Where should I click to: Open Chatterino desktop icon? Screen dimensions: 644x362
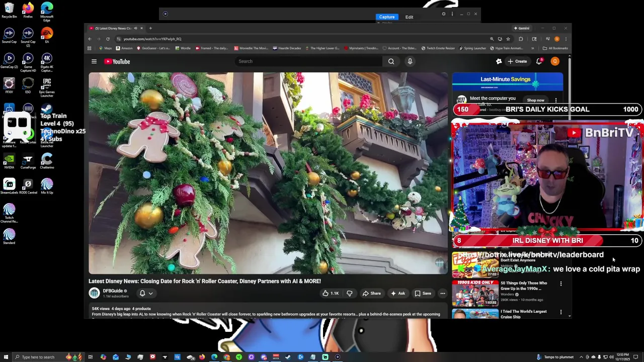[47, 161]
